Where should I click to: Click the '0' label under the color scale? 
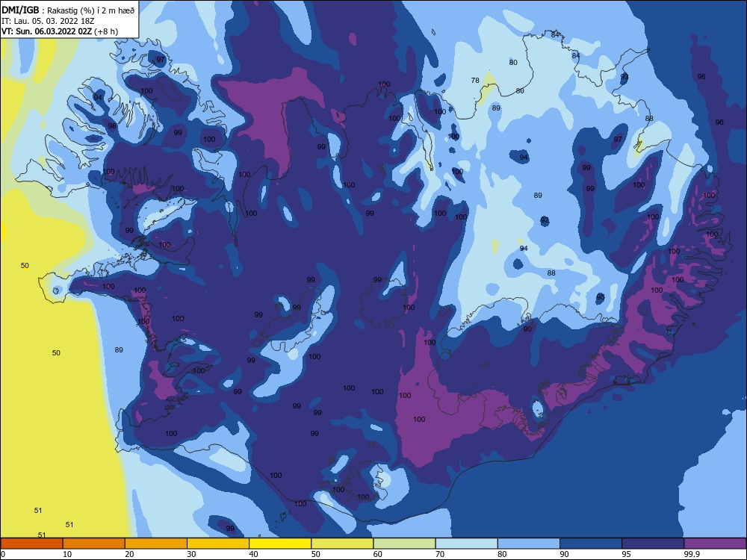pyautogui.click(x=3, y=554)
